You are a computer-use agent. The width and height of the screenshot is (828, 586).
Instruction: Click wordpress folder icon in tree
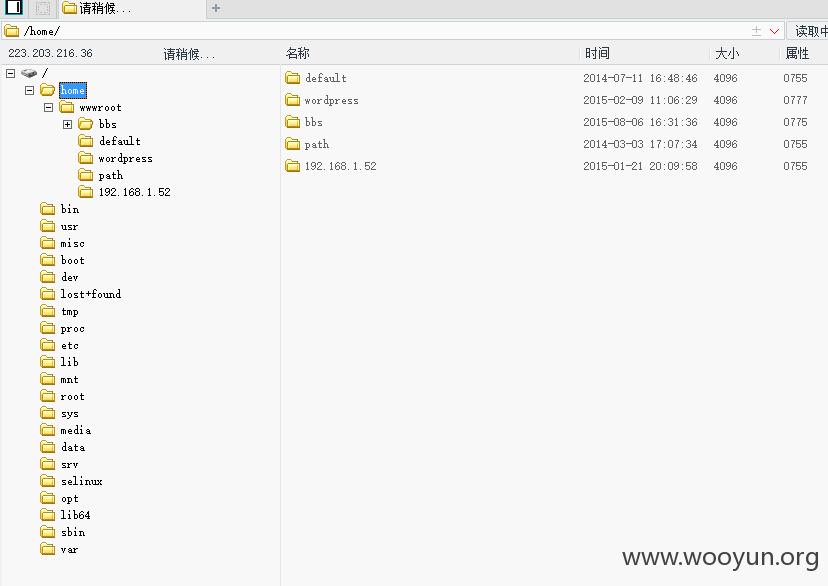(86, 158)
